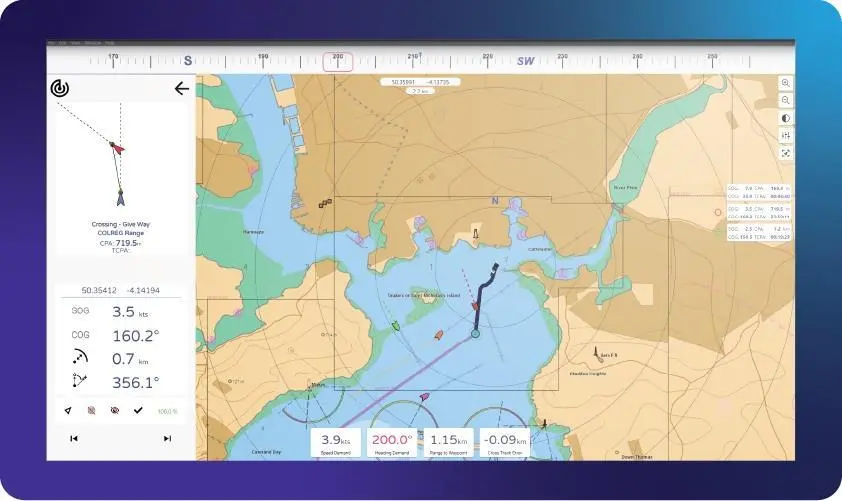Viewport: 842px width, 501px height.
Task: Click the back arrow in the side panel
Action: click(182, 88)
